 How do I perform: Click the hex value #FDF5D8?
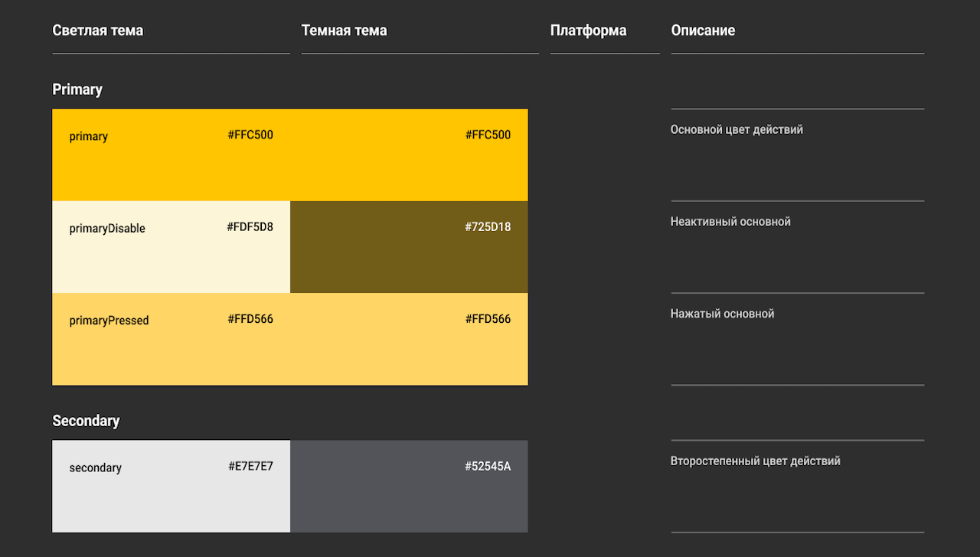250,227
